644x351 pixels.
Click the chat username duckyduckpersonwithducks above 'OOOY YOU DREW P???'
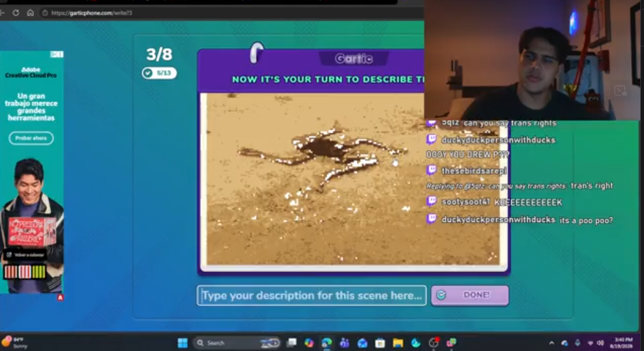pos(498,140)
